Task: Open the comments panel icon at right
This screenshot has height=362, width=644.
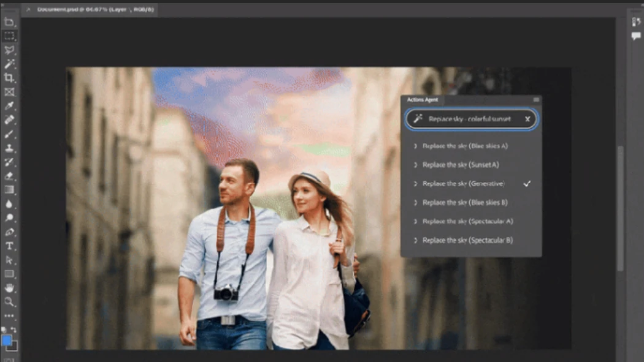Action: pos(636,36)
